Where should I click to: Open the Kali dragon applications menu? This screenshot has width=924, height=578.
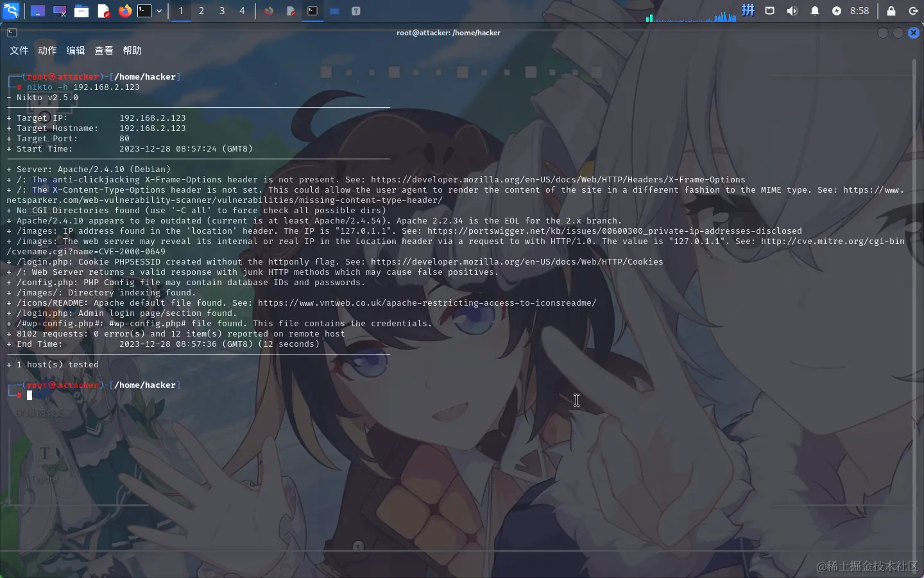tap(11, 11)
